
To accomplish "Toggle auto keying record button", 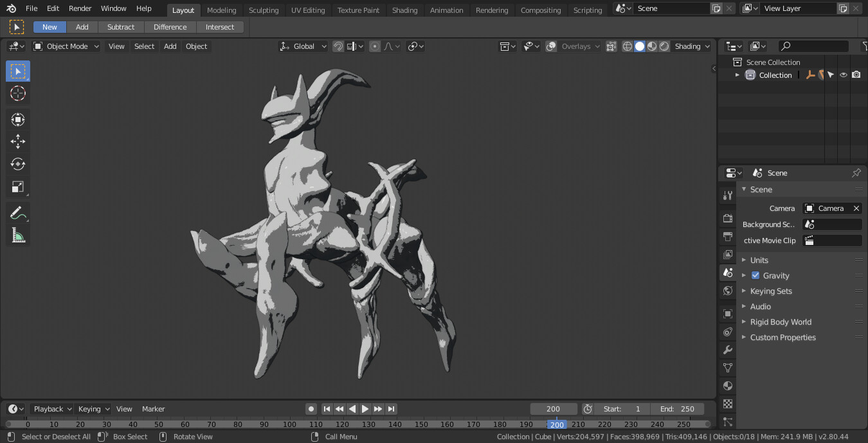I will pos(311,409).
